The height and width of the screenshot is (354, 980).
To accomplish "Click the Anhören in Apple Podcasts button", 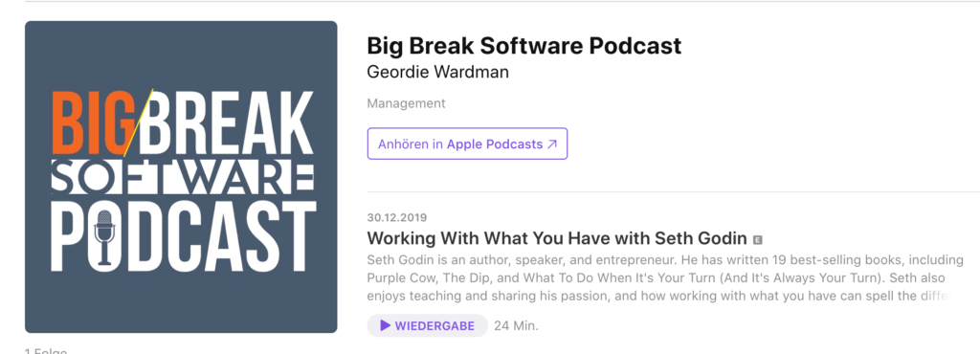I will [x=467, y=144].
